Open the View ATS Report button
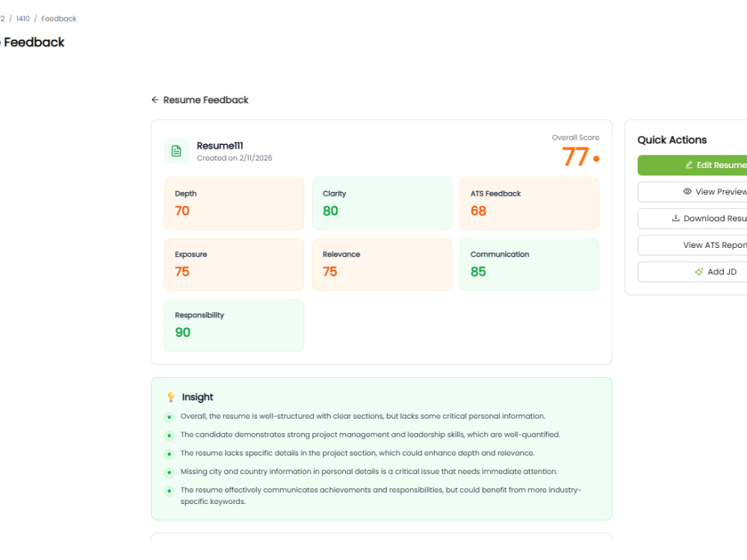Viewport: 747px width, 560px height. point(692,245)
